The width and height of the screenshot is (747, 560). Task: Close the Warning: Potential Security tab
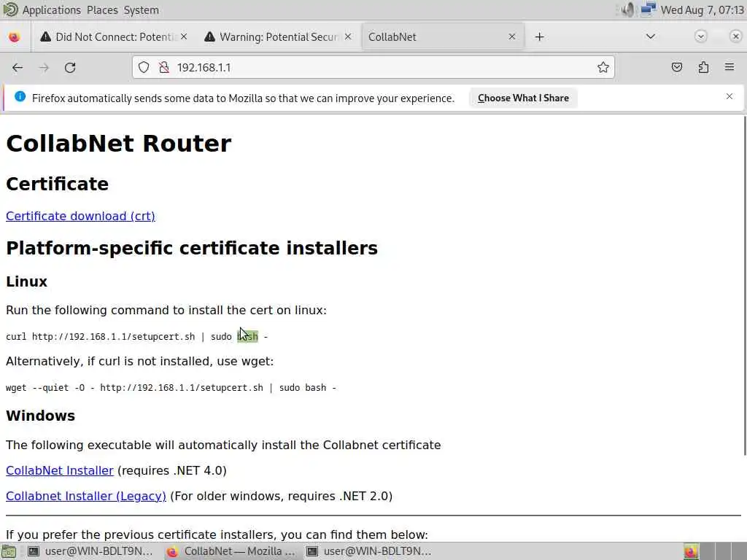tap(348, 36)
